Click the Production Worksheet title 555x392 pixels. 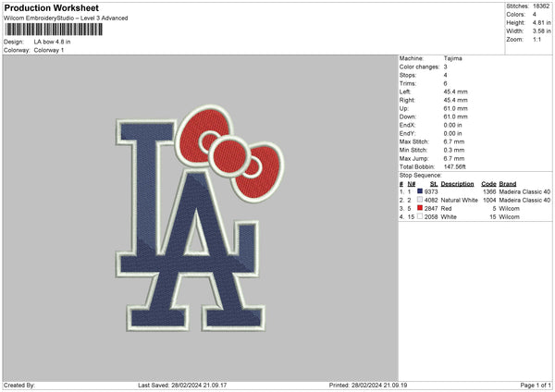tap(51, 7)
